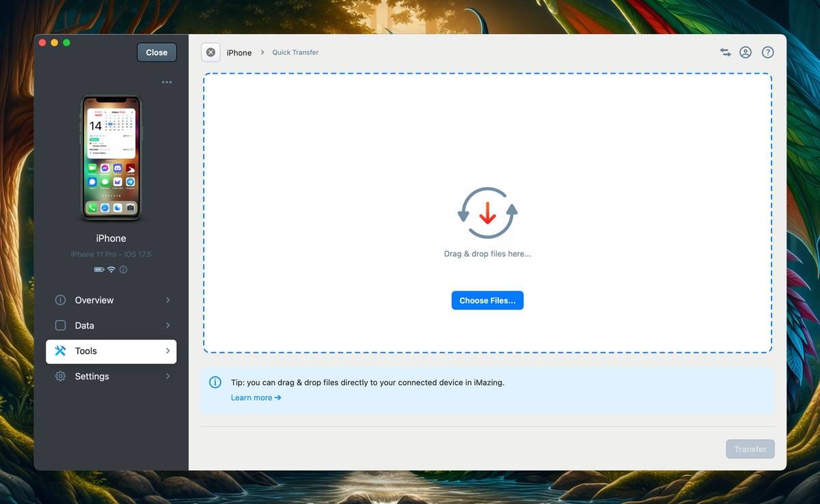The image size is (820, 504).
Task: Expand the Data chevron arrow
Action: coord(167,326)
